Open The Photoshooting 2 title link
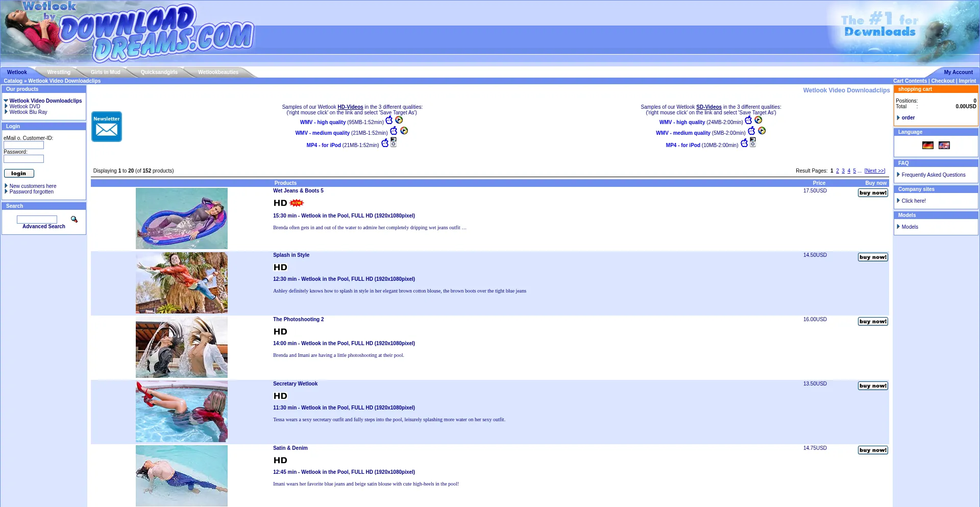Viewport: 980px width, 507px height. (298, 320)
